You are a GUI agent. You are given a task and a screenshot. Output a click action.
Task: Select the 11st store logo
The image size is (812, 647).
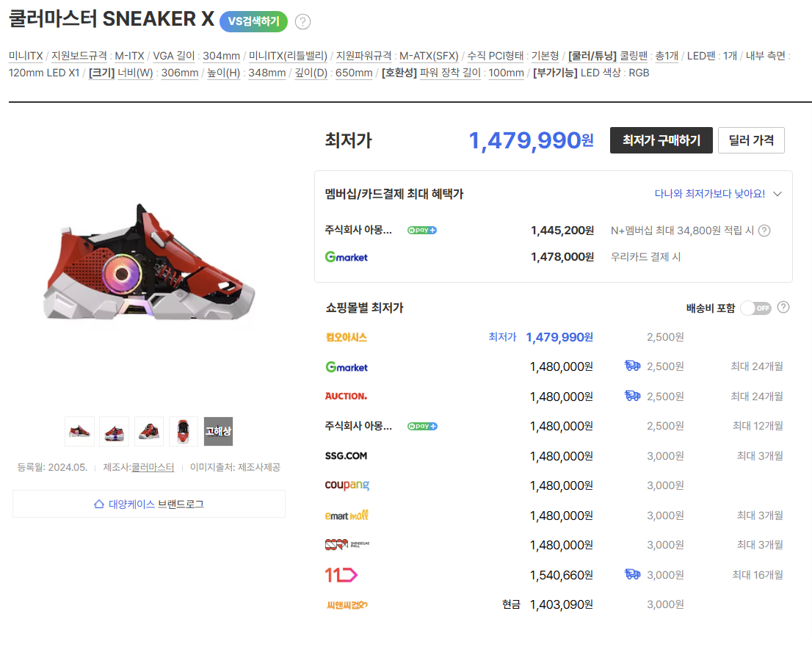click(x=341, y=575)
